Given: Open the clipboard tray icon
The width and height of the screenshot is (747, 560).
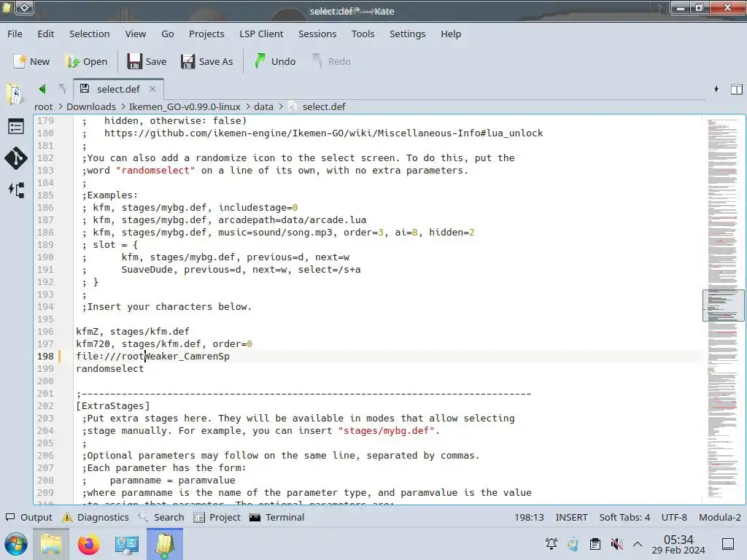Looking at the screenshot, I should 595,544.
